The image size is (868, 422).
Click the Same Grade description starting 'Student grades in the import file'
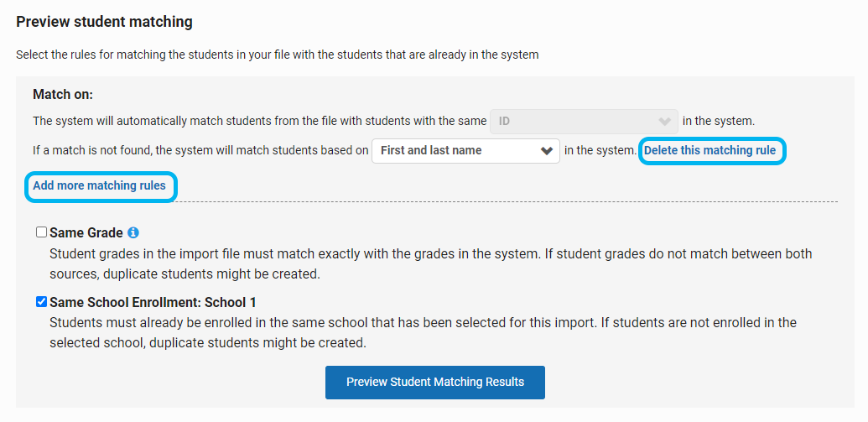coord(431,264)
